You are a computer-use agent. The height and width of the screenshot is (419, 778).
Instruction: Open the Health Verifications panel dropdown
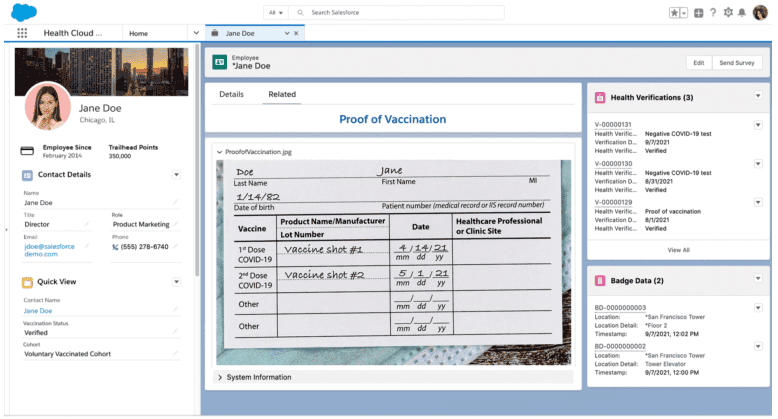pos(758,95)
